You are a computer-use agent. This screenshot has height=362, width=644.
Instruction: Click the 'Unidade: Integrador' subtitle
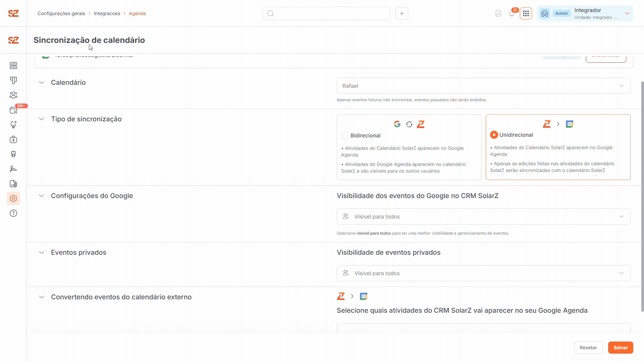tap(595, 17)
